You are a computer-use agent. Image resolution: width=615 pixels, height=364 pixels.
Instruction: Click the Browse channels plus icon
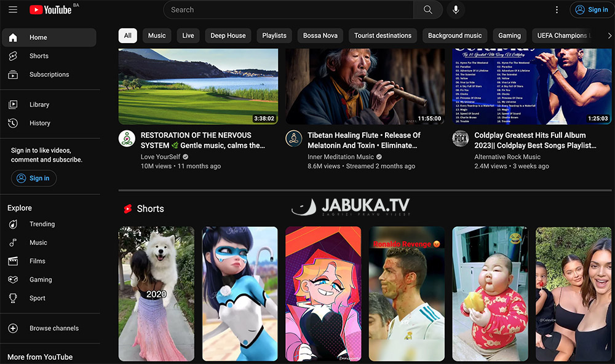(x=13, y=328)
